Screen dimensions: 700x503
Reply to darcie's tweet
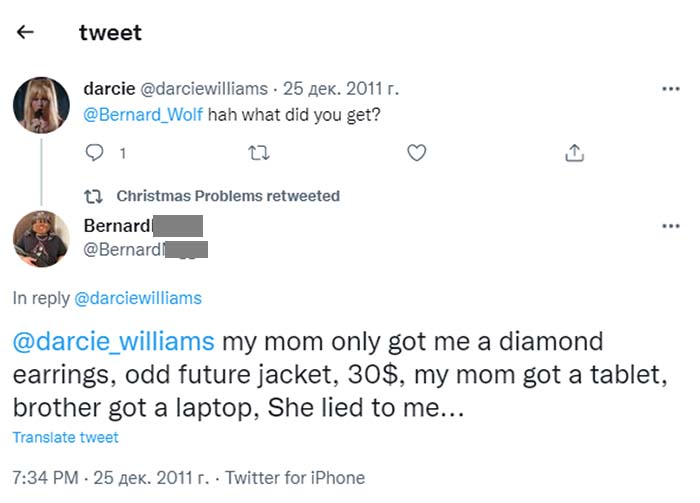(95, 153)
